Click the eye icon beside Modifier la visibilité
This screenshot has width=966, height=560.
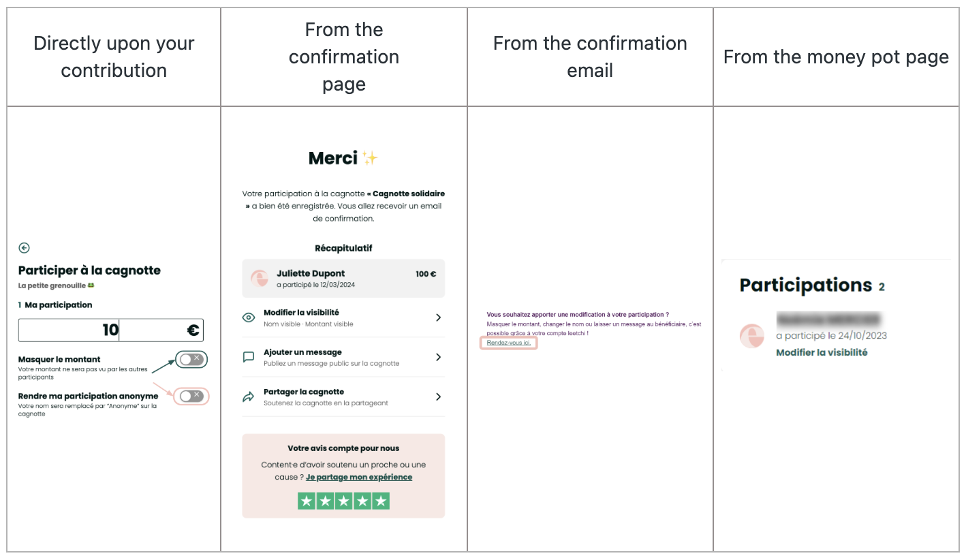[249, 317]
